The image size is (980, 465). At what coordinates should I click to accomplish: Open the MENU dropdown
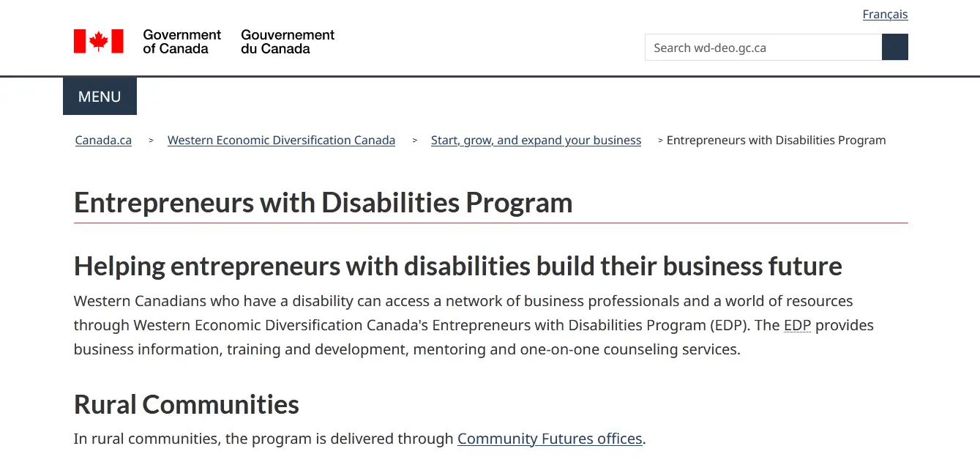[x=100, y=97]
